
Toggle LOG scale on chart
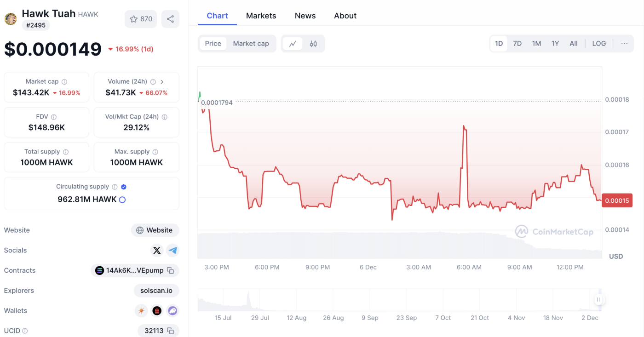599,44
